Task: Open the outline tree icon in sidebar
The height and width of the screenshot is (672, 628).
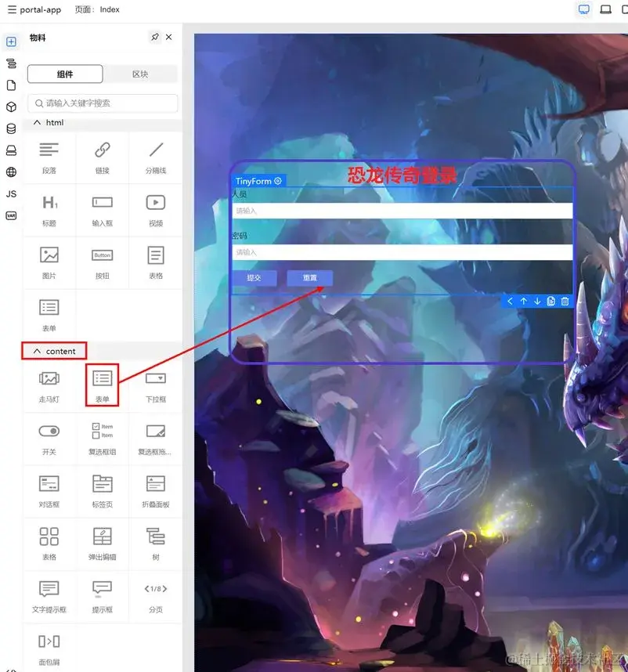Action: (x=12, y=63)
